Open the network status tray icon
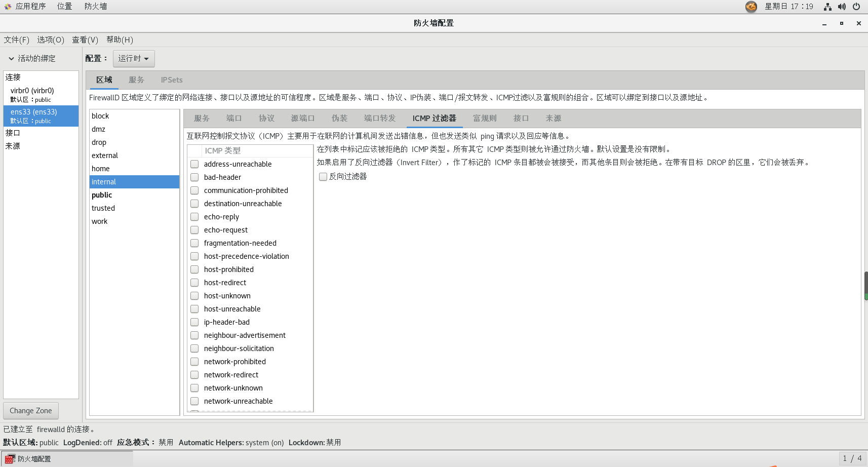The image size is (868, 467). click(x=827, y=7)
